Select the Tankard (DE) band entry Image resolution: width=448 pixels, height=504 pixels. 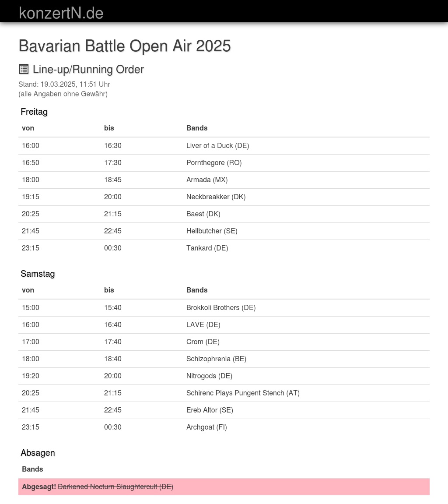207,248
